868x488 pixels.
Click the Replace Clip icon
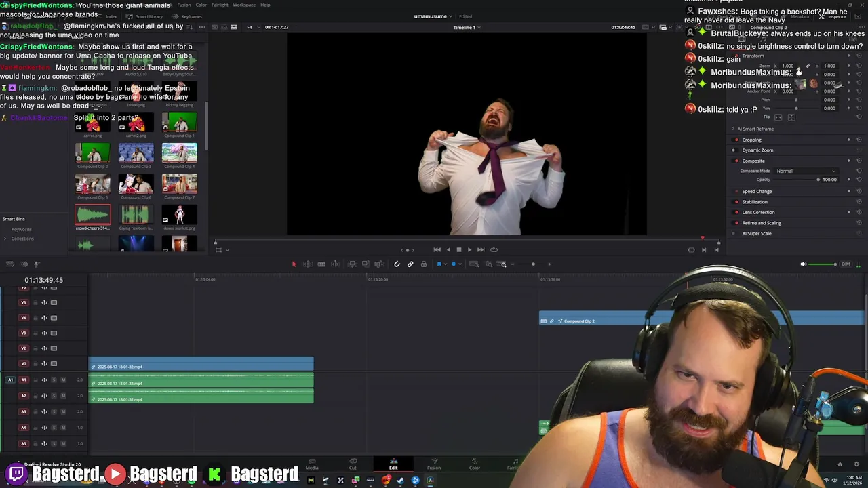(379, 264)
